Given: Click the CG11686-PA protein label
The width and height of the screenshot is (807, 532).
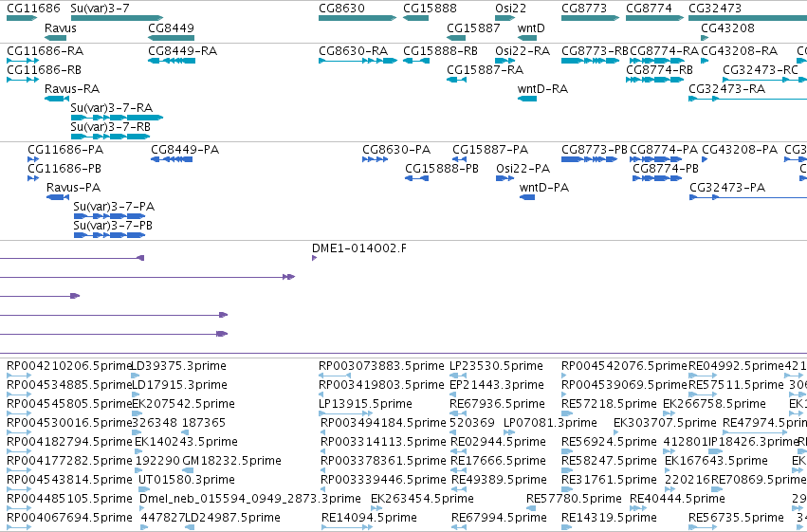Looking at the screenshot, I should (x=65, y=150).
